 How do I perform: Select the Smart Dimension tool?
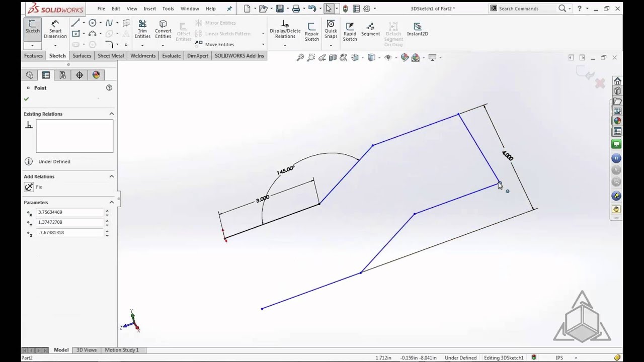point(55,30)
